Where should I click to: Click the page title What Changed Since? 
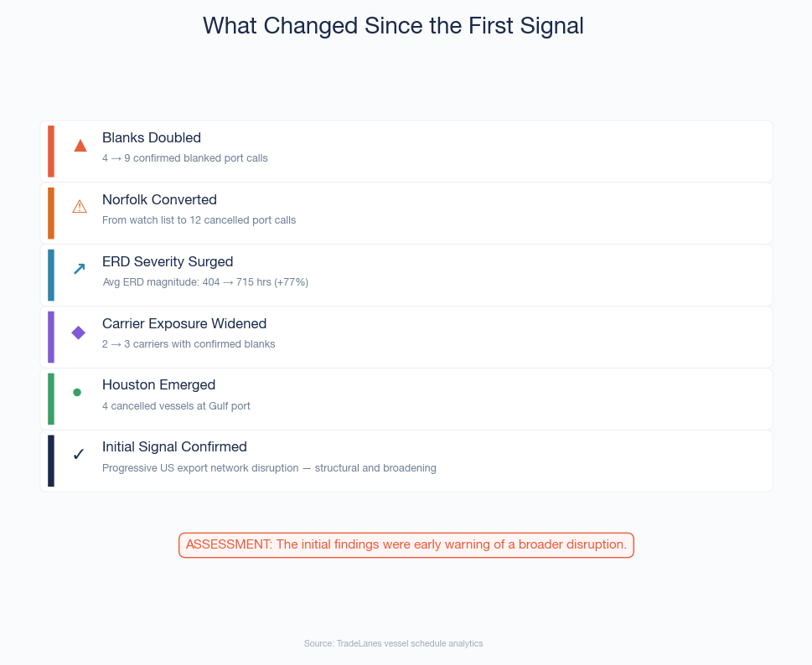click(393, 26)
